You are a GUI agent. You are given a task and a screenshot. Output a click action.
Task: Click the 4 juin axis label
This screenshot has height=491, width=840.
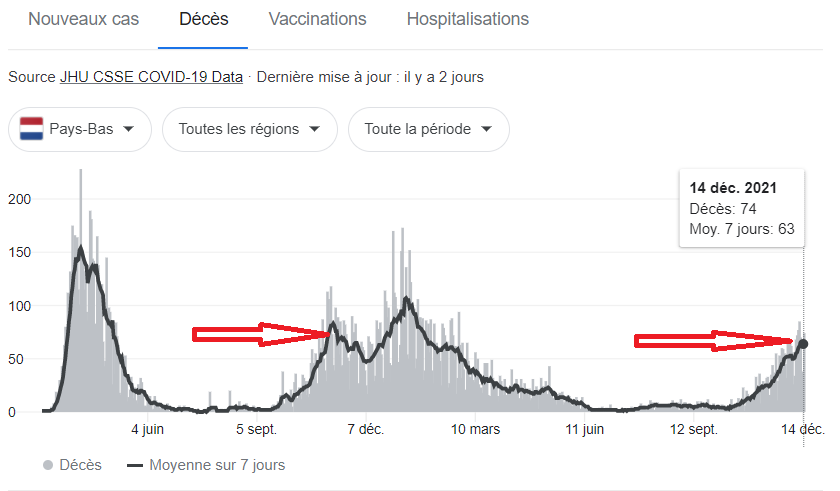(x=147, y=430)
